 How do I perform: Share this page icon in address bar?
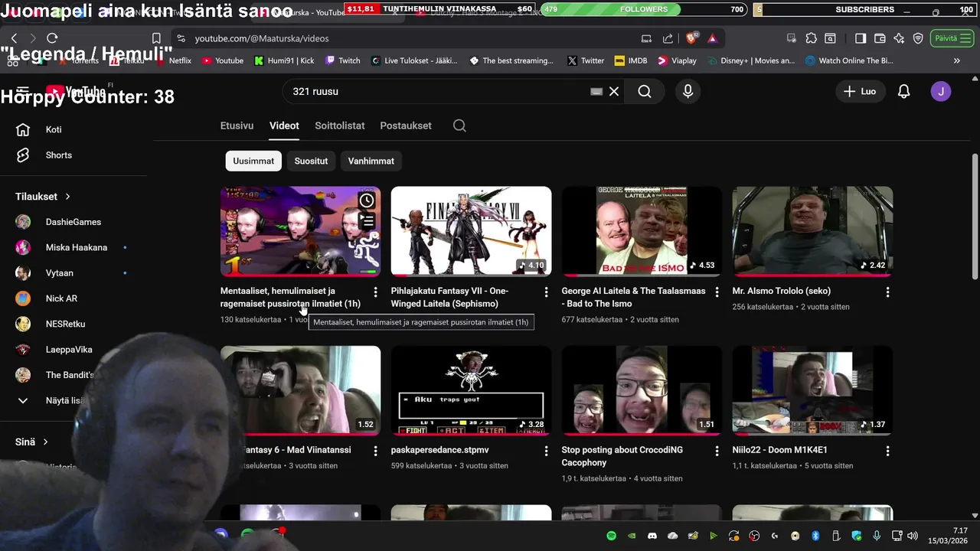pos(668,38)
